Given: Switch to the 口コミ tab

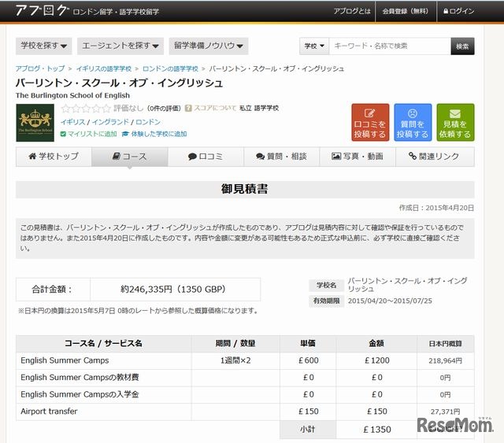Looking at the screenshot, I should 206,157.
